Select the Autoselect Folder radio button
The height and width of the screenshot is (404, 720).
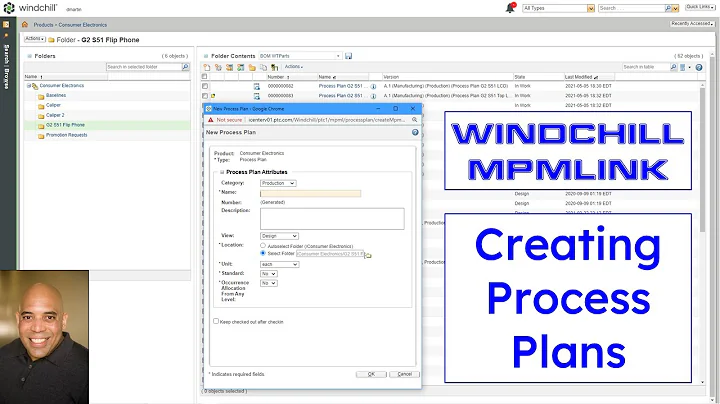pos(263,246)
